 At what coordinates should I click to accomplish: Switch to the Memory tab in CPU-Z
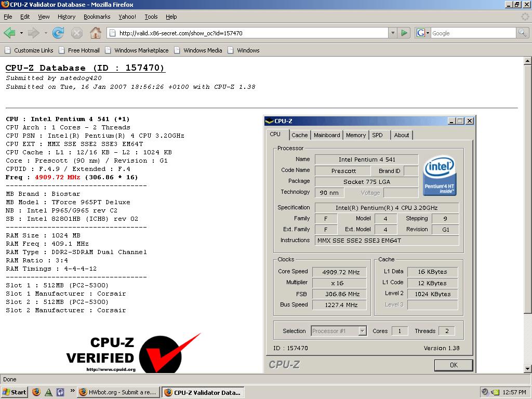(x=356, y=135)
